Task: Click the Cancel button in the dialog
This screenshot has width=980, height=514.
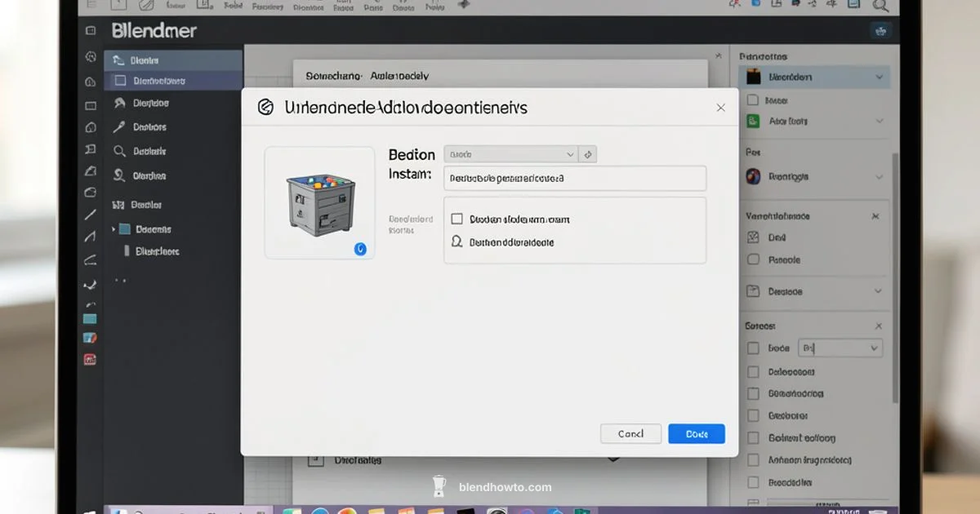Action: [x=630, y=433]
